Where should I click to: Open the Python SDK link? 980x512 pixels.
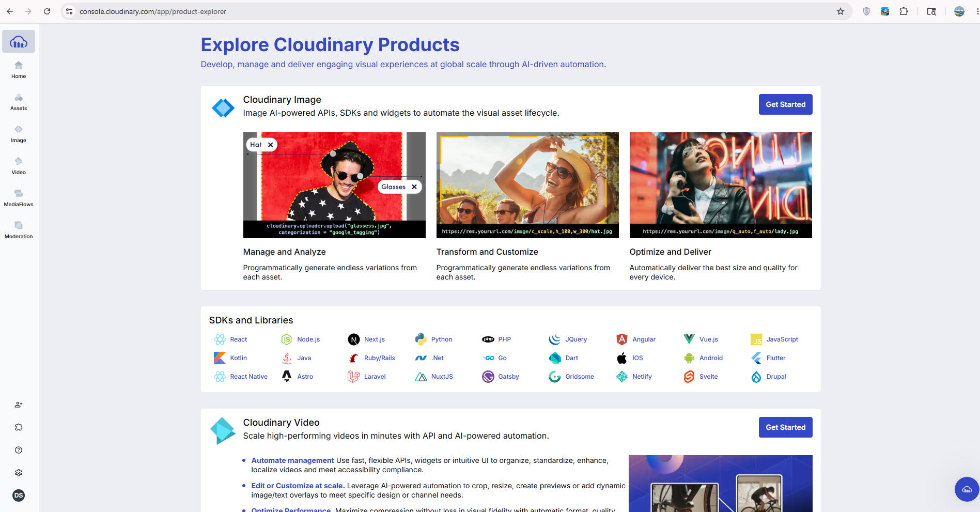pyautogui.click(x=442, y=339)
